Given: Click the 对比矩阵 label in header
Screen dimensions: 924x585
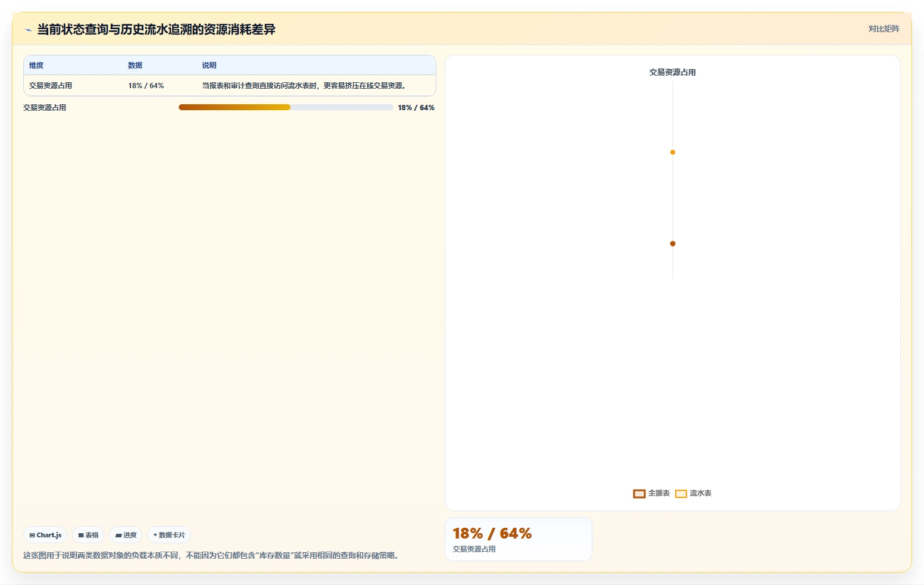Looking at the screenshot, I should point(884,29).
